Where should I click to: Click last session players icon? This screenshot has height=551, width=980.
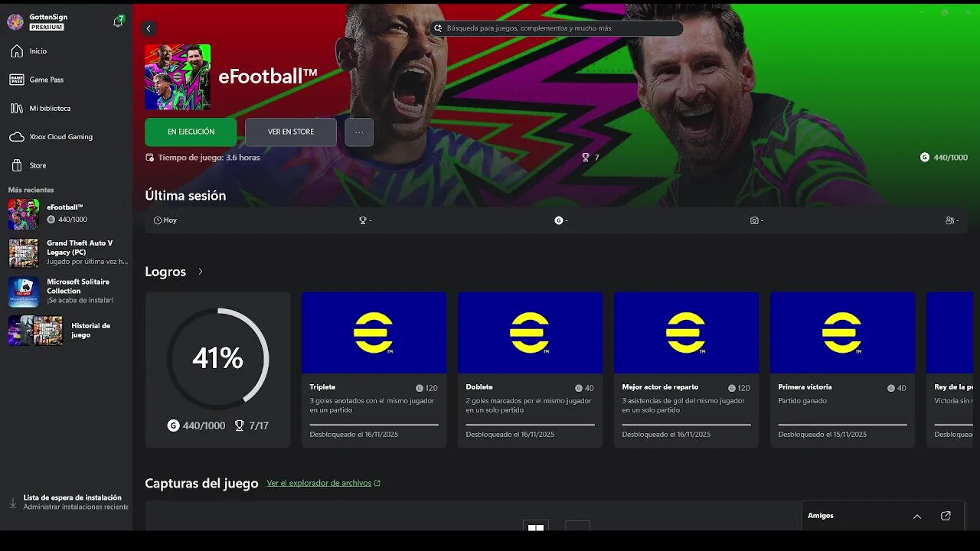coord(950,220)
